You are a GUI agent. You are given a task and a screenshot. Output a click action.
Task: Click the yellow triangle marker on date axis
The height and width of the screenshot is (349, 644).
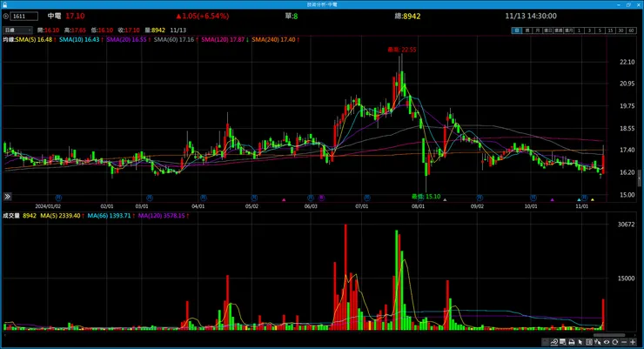[x=593, y=200]
